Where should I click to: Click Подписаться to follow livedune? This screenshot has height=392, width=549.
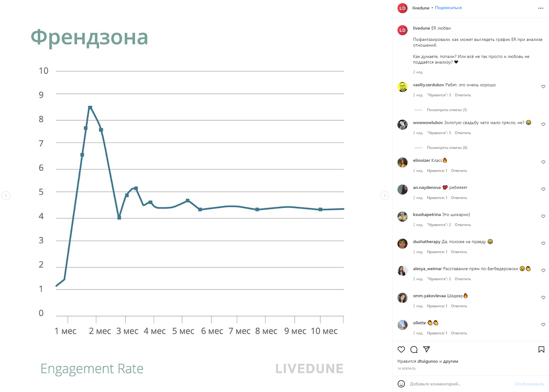coord(448,8)
